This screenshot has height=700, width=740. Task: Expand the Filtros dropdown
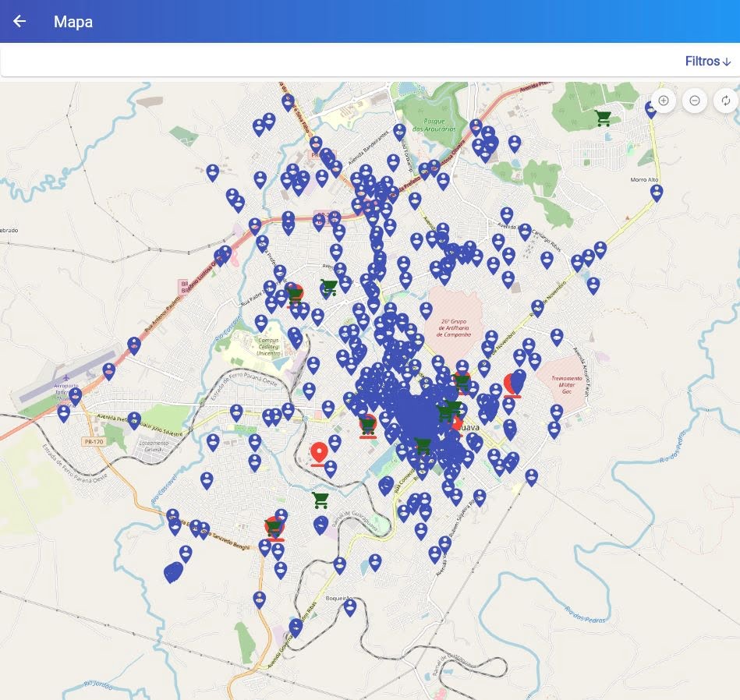(707, 61)
